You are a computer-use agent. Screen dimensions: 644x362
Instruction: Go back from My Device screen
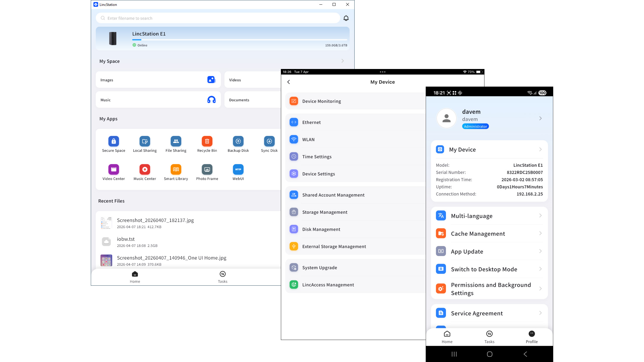click(289, 82)
